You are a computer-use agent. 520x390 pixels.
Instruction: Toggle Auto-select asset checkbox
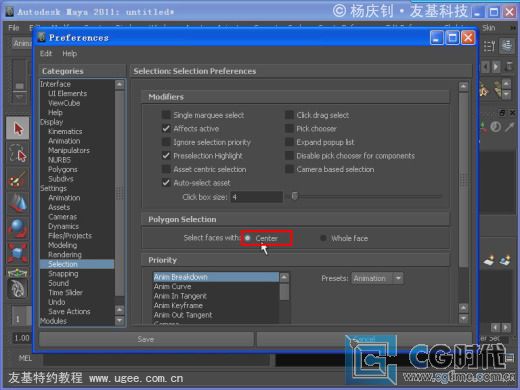tap(166, 183)
